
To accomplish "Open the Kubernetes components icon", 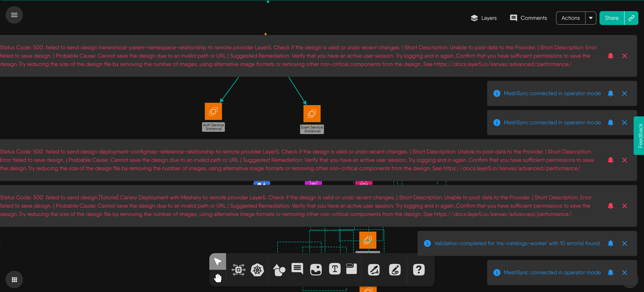I will pyautogui.click(x=257, y=270).
